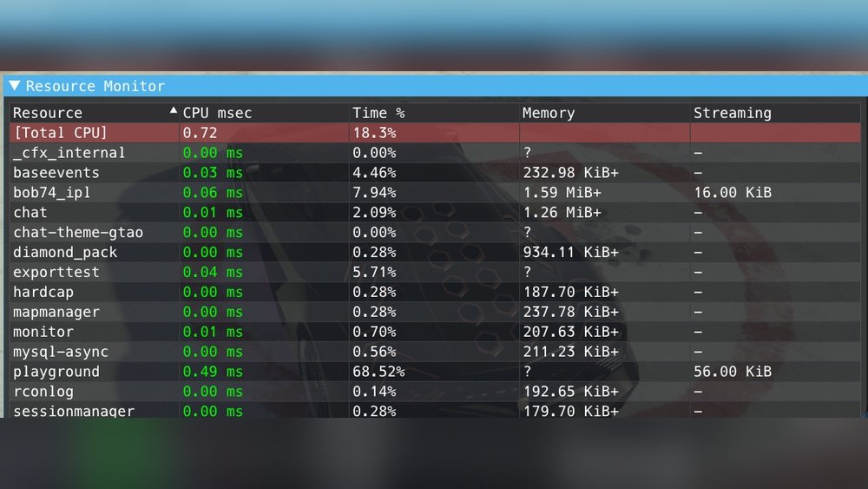Select the [Total CPU] row label
This screenshot has height=489, width=868.
pos(60,133)
